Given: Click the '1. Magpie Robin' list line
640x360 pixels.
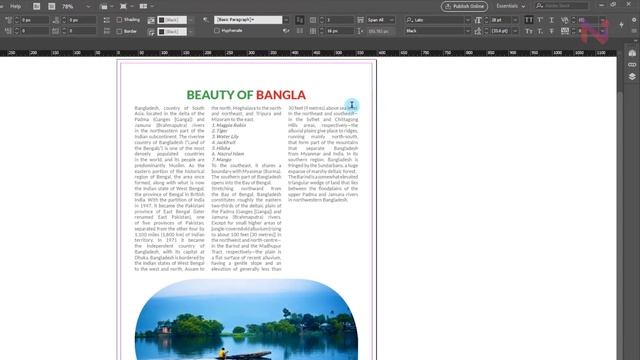Looking at the screenshot, I should (x=229, y=125).
